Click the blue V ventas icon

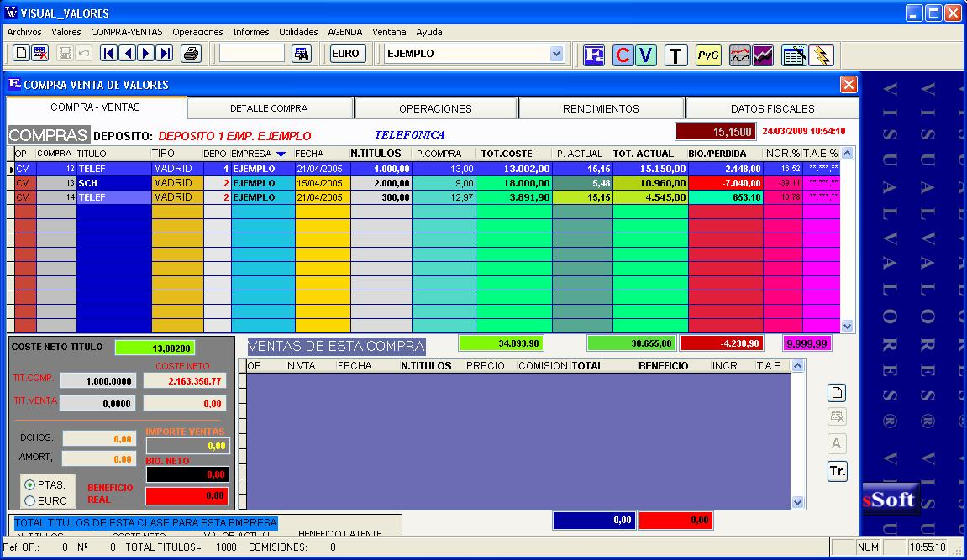(645, 55)
